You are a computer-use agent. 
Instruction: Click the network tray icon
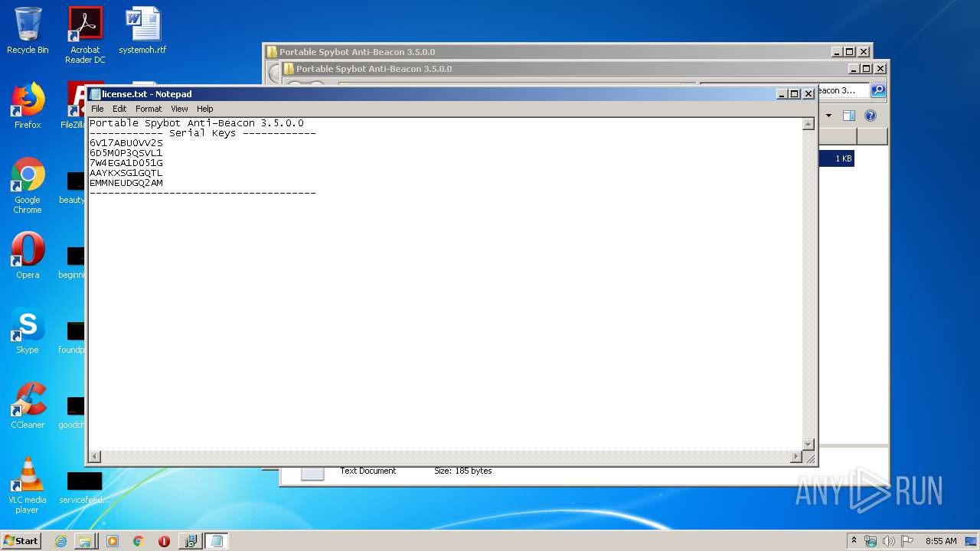point(871,541)
